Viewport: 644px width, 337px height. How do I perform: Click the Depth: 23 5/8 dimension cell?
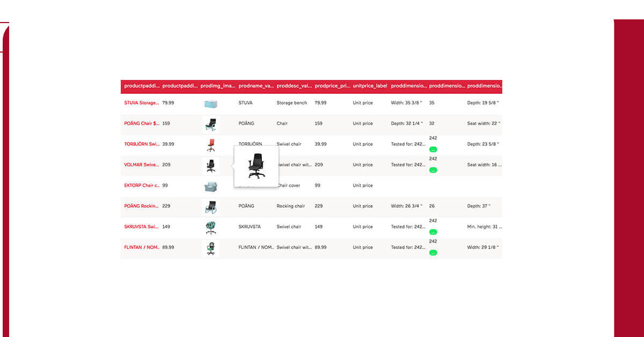[x=483, y=144]
